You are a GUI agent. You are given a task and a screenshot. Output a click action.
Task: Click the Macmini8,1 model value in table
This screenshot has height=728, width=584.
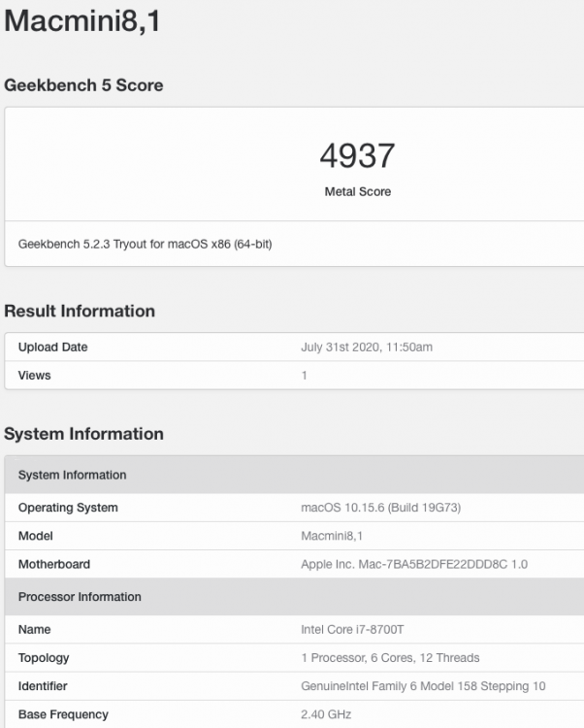pos(332,536)
